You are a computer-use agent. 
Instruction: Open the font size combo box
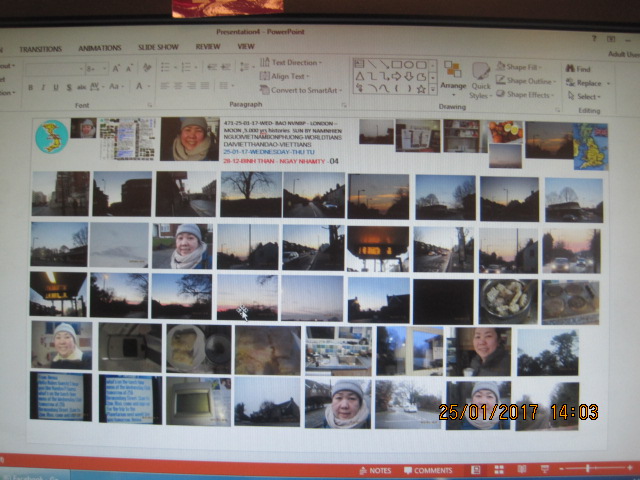coord(97,69)
